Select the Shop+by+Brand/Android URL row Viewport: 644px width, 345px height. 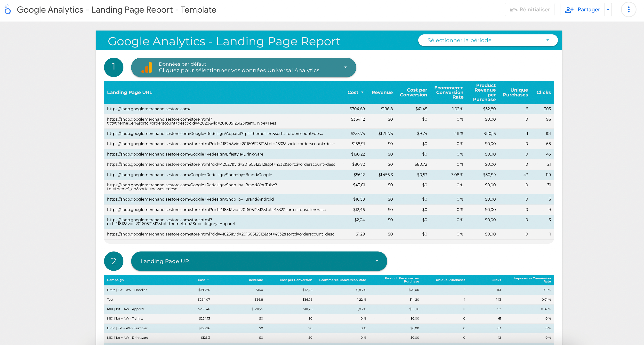329,199
